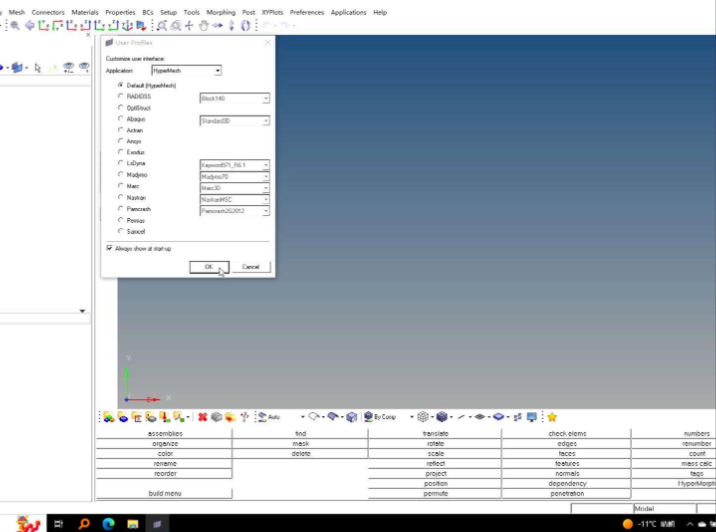The image size is (716, 532).
Task: Click the wireframe mesh cube icon
Action: pyautogui.click(x=423, y=417)
